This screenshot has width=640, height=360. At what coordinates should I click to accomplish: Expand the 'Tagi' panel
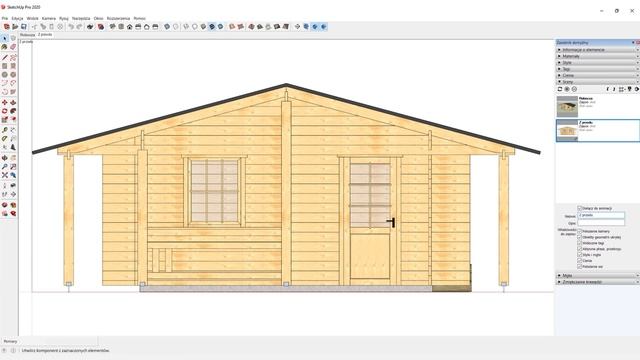(598, 69)
